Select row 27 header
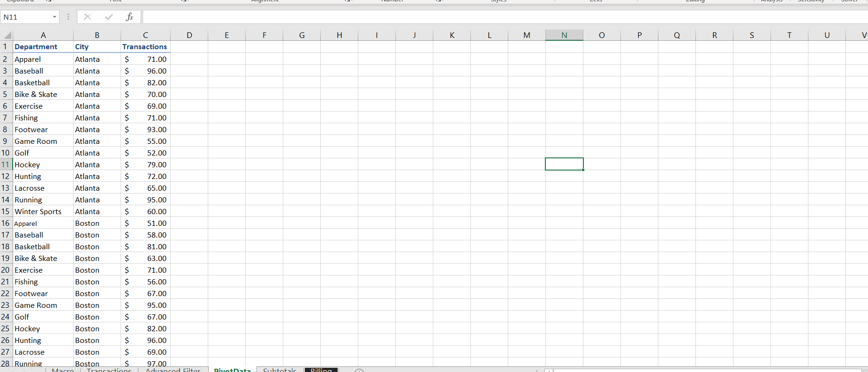The width and height of the screenshot is (868, 372). [6, 352]
